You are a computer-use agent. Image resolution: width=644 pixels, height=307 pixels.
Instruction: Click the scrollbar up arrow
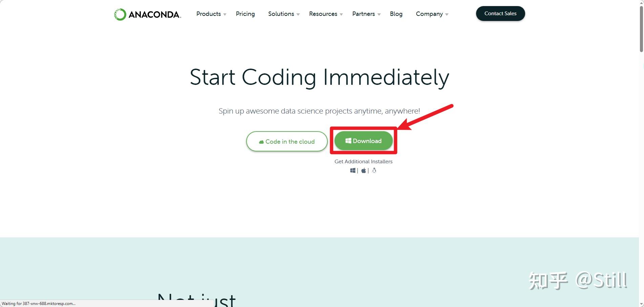point(641,2)
